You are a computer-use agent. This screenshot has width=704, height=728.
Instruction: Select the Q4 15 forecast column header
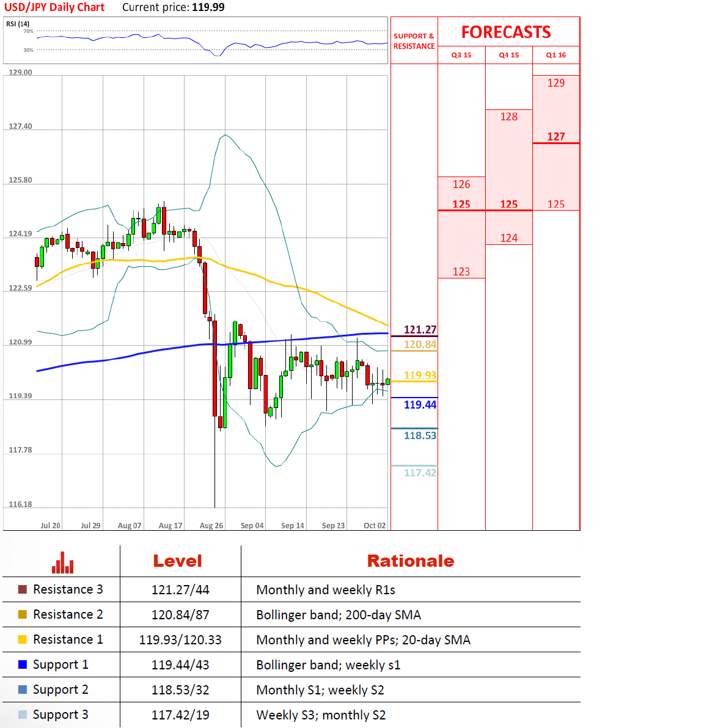tap(509, 55)
